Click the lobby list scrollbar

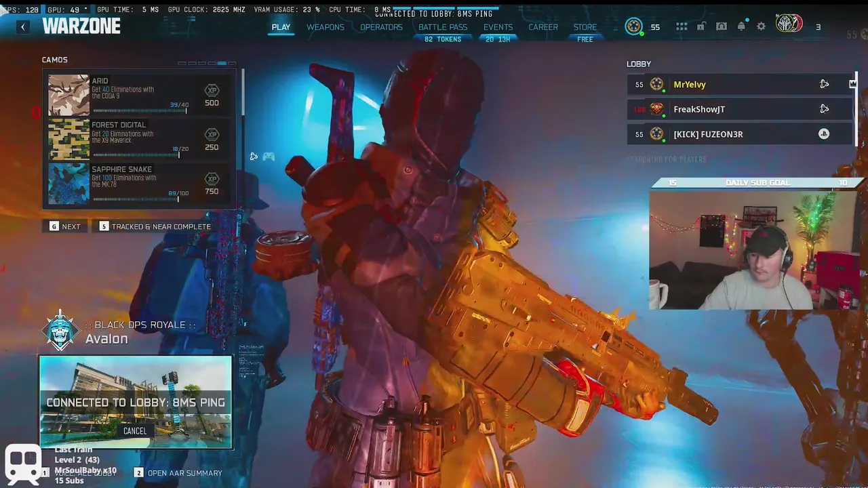[857, 108]
